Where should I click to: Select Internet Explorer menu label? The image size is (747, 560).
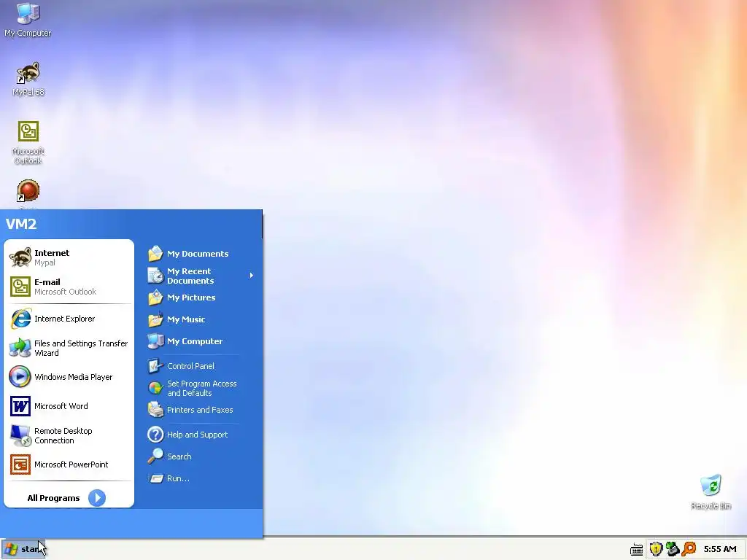(65, 319)
